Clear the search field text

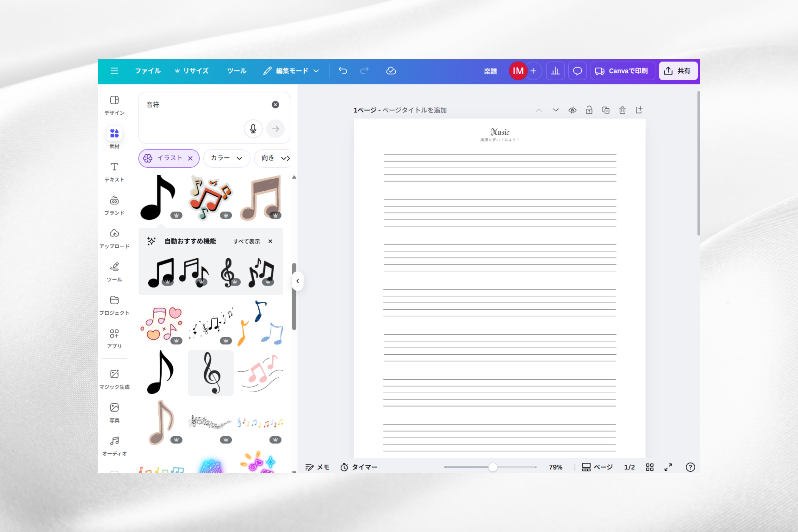pyautogui.click(x=275, y=104)
